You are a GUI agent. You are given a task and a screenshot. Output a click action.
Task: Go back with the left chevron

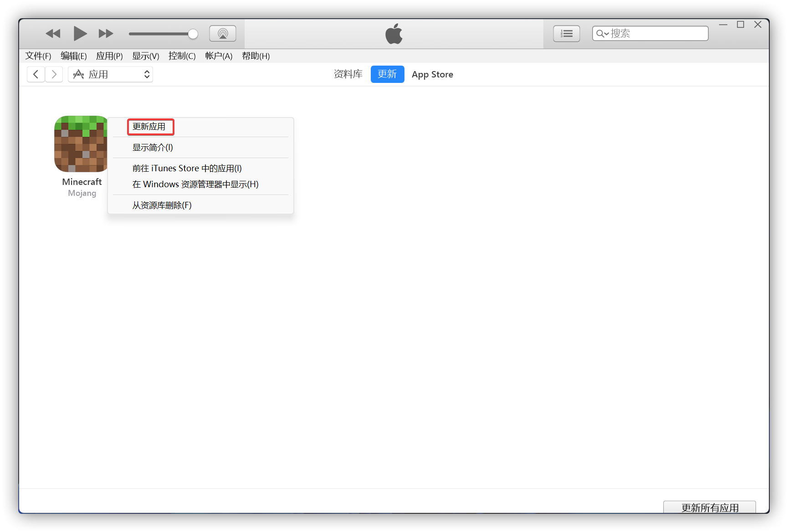(36, 74)
